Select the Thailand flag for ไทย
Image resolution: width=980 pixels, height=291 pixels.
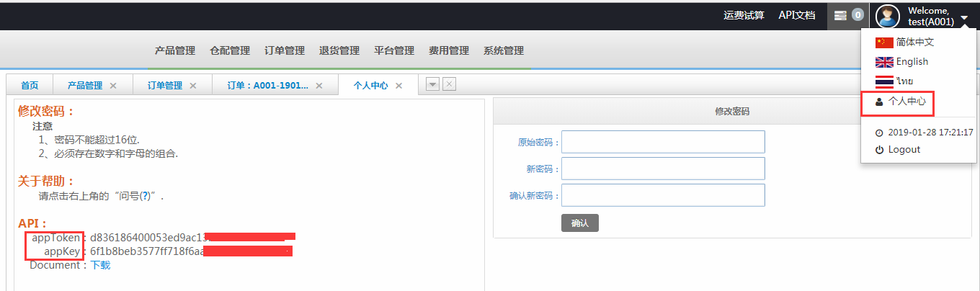coord(884,81)
